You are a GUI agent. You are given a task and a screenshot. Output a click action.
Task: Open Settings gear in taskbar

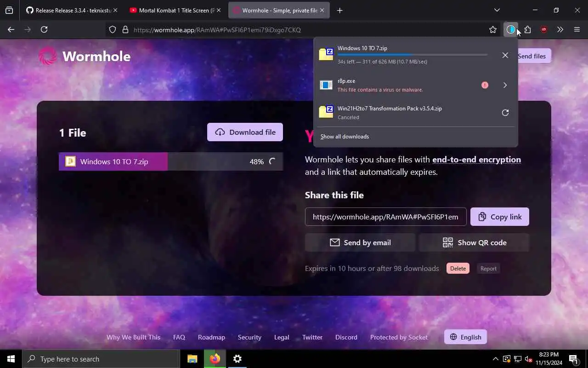(x=237, y=359)
